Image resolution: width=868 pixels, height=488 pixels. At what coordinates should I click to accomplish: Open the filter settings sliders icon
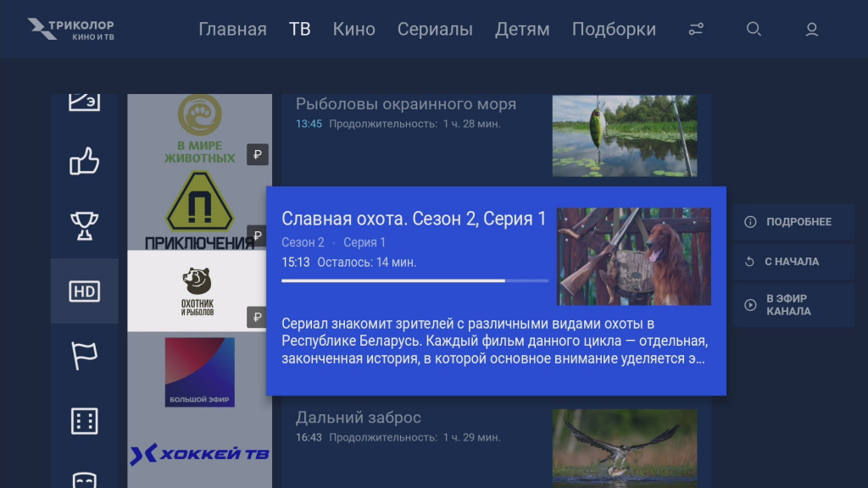pyautogui.click(x=696, y=30)
